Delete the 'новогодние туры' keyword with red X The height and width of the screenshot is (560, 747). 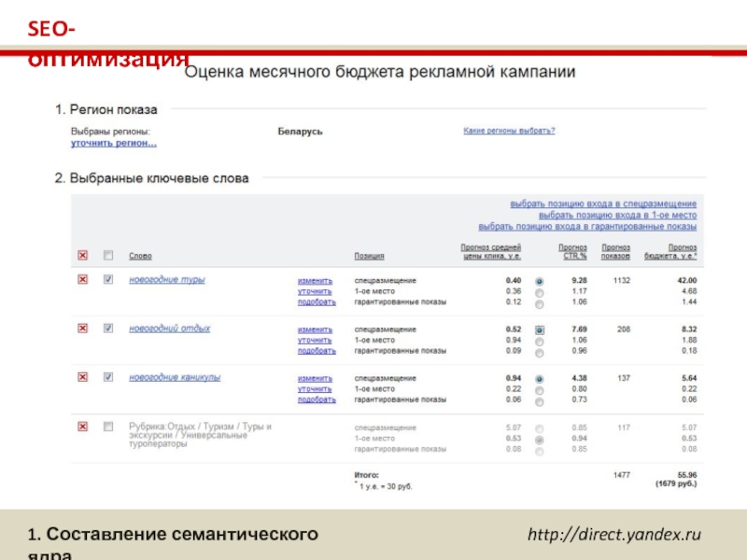(82, 279)
